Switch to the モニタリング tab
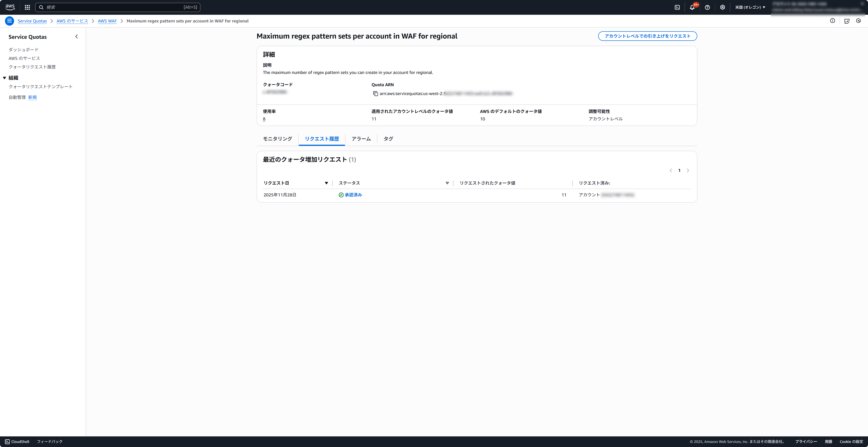The image size is (868, 447). click(277, 139)
